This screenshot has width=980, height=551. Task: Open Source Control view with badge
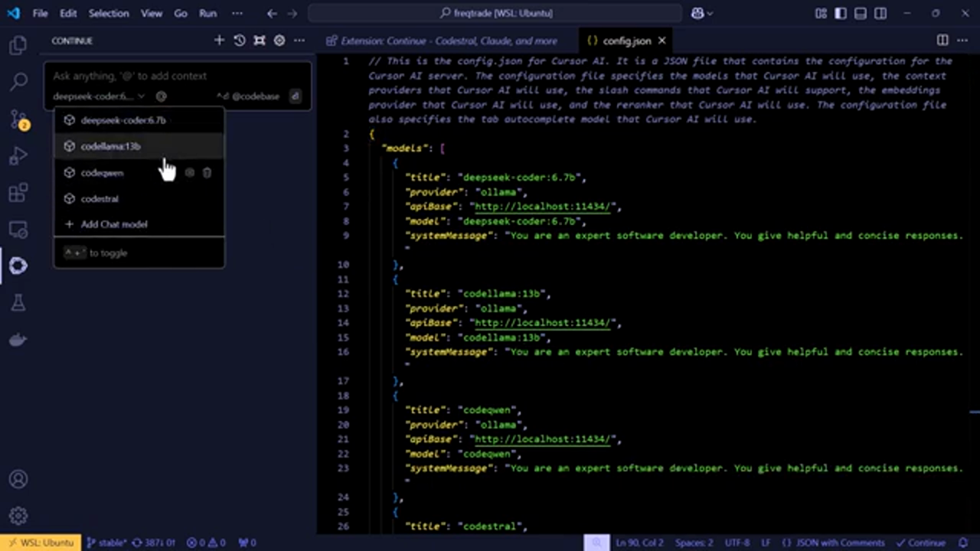pos(18,119)
